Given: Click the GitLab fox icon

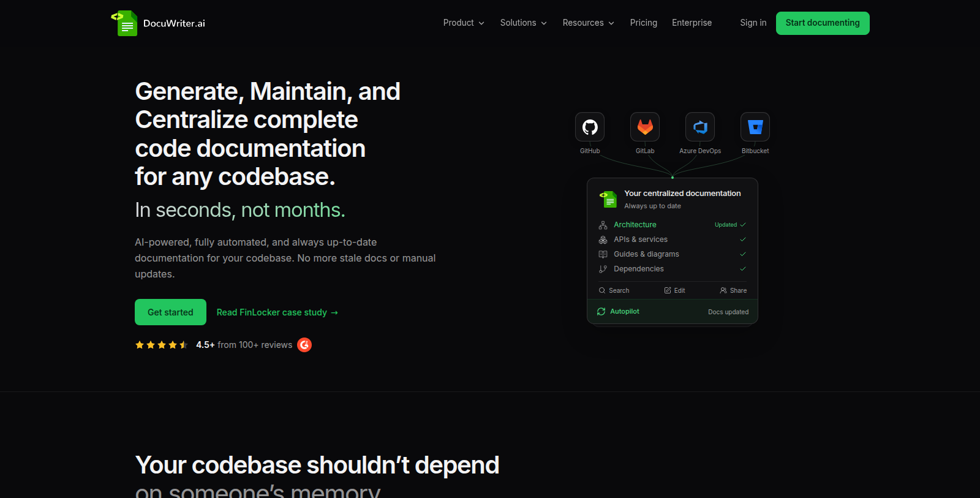Looking at the screenshot, I should coord(645,127).
